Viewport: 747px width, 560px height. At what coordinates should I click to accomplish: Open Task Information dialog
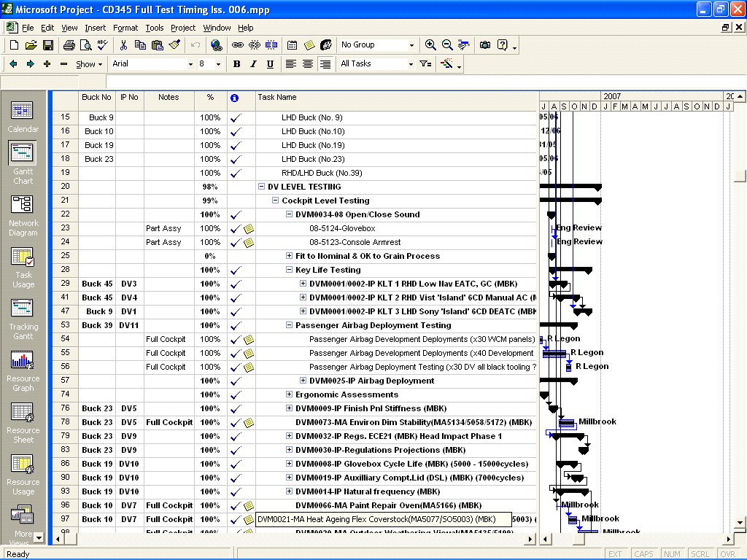click(292, 44)
